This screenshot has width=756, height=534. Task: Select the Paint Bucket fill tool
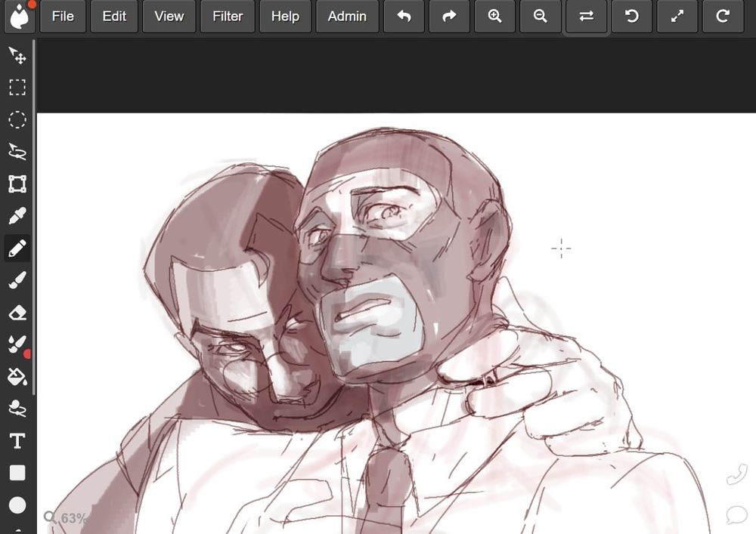[x=17, y=377]
